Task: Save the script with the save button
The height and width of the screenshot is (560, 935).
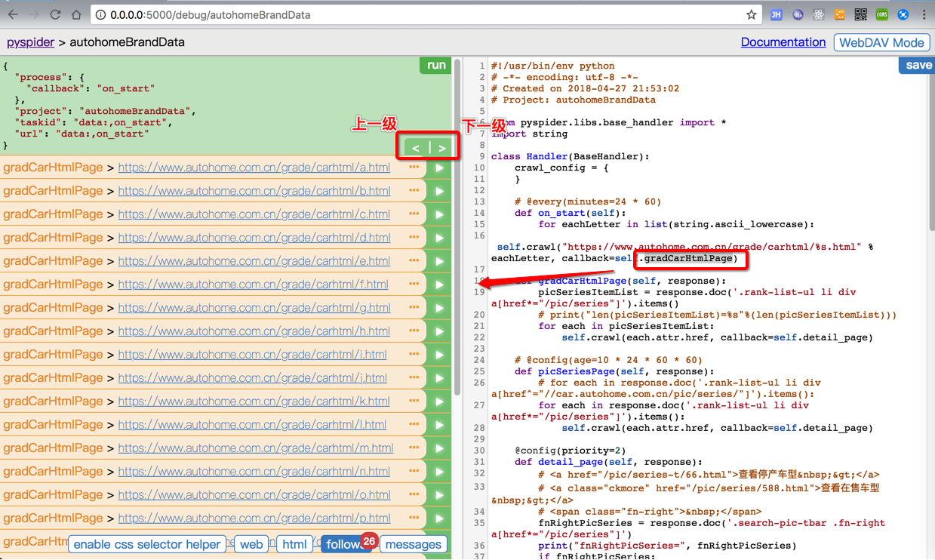Action: point(918,66)
